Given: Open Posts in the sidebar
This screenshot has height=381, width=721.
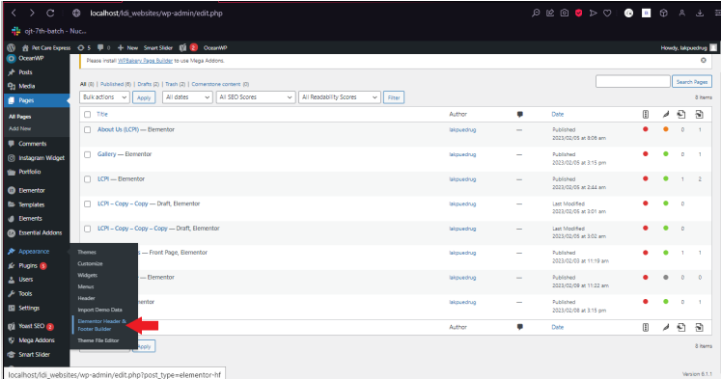Looking at the screenshot, I should pyautogui.click(x=25, y=72).
